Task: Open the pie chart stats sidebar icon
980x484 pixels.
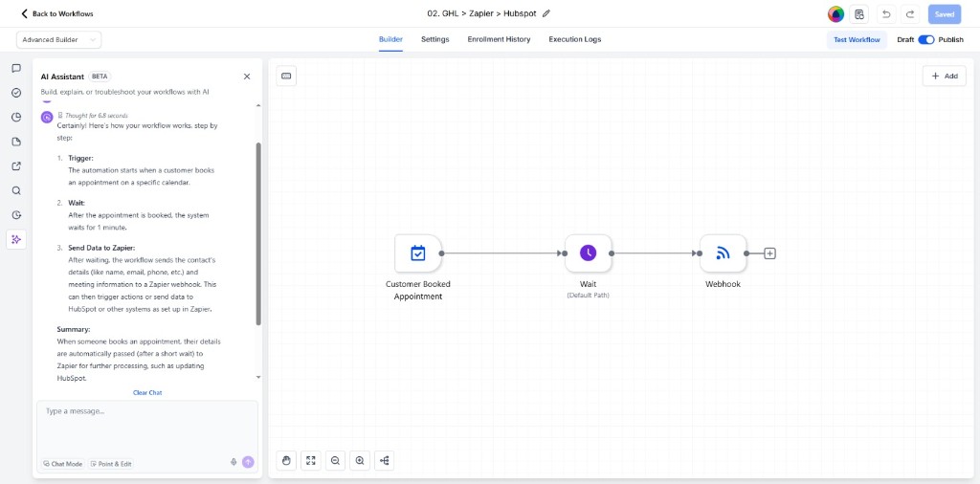Action: [16, 117]
